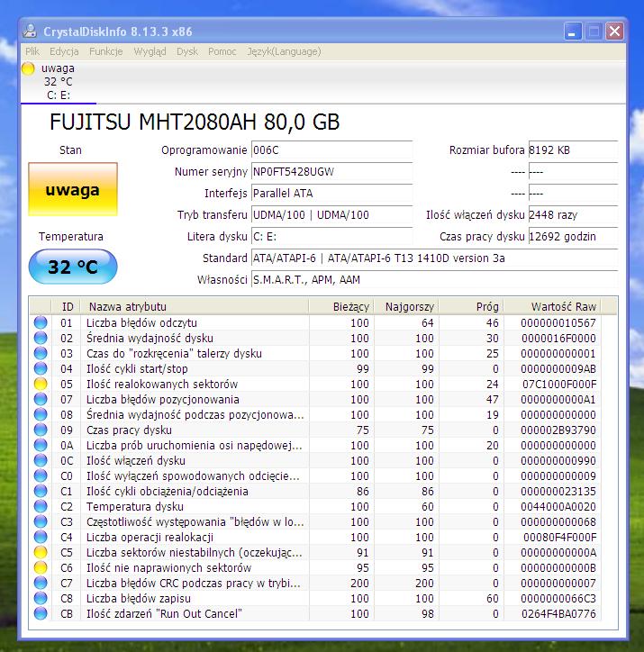Click the Wartość Raw column header

(552, 306)
